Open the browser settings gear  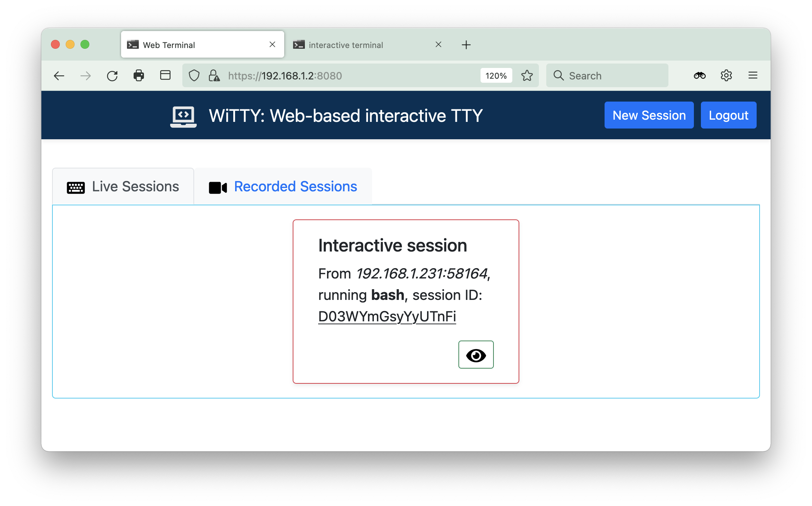point(726,76)
